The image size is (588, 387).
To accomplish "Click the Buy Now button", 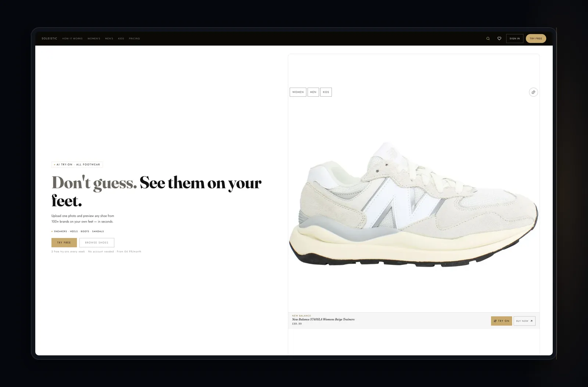I will [524, 321].
